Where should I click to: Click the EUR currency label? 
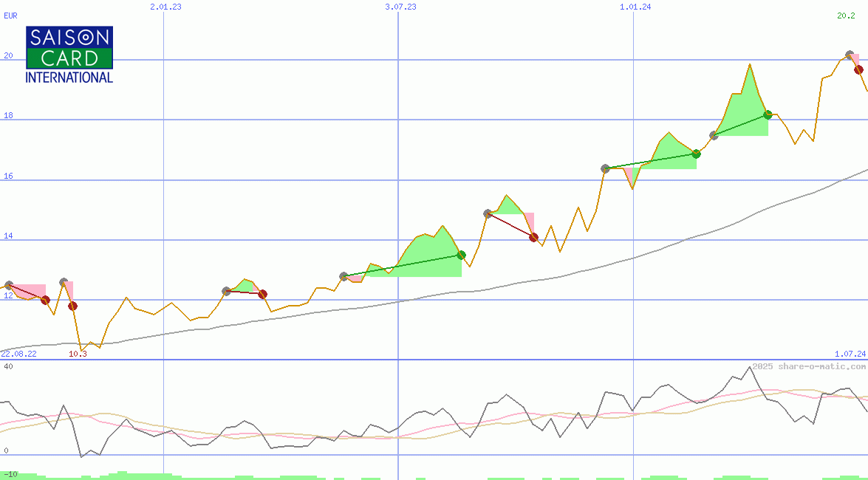pyautogui.click(x=10, y=16)
